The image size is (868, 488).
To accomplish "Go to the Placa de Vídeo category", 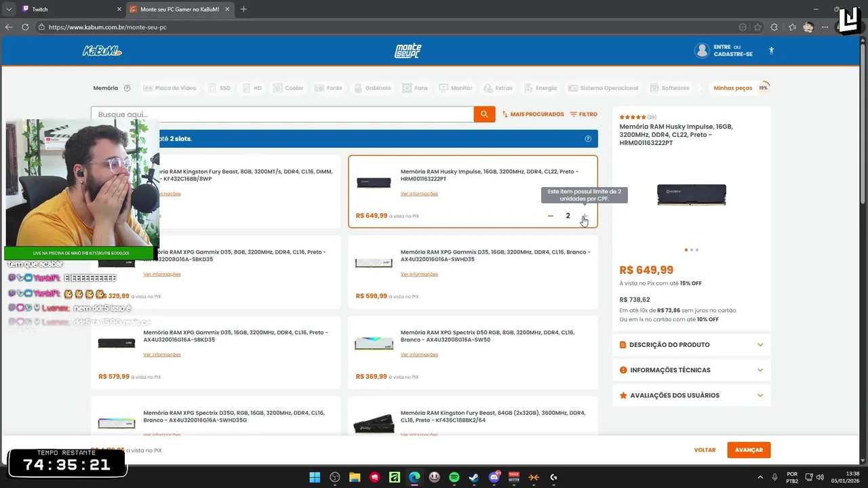I will click(170, 88).
